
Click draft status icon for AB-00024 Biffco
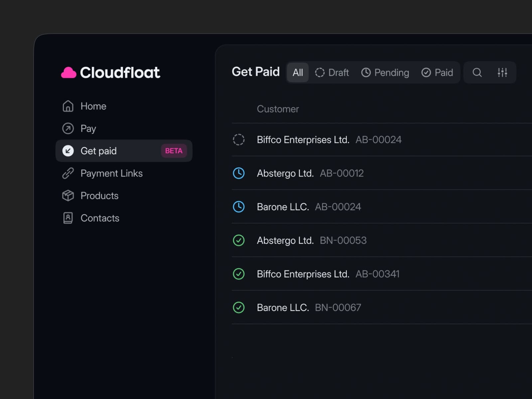pyautogui.click(x=238, y=140)
